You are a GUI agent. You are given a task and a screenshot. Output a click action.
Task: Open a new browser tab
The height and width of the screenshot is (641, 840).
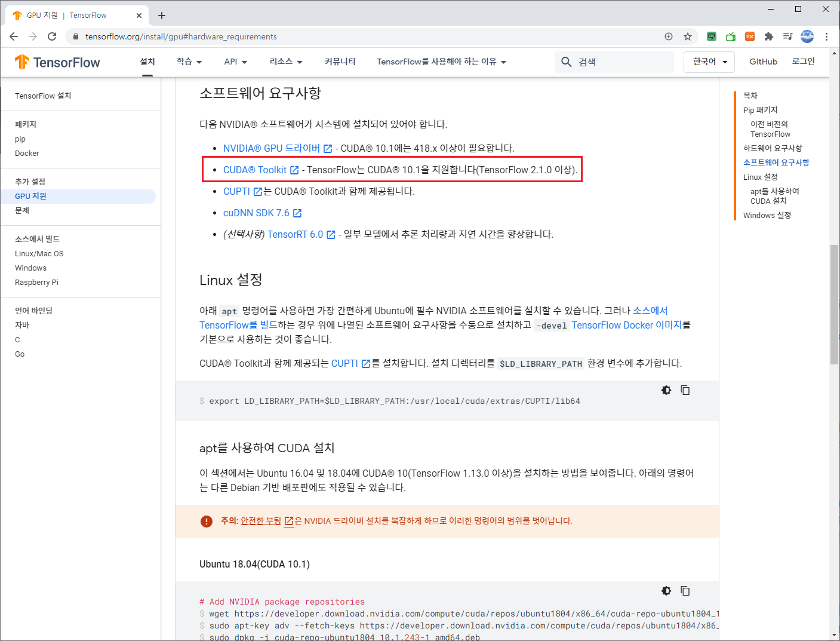[x=162, y=16]
